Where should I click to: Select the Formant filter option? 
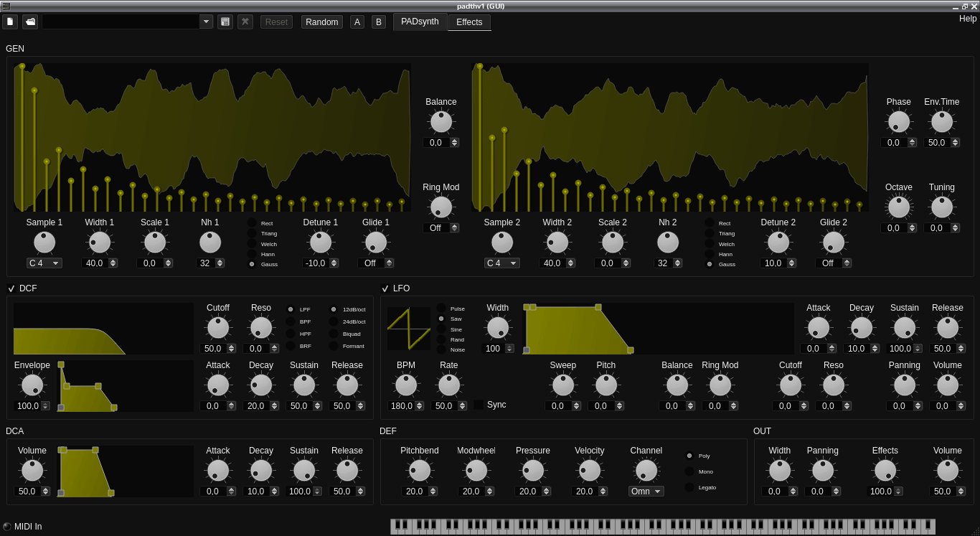pyautogui.click(x=334, y=346)
